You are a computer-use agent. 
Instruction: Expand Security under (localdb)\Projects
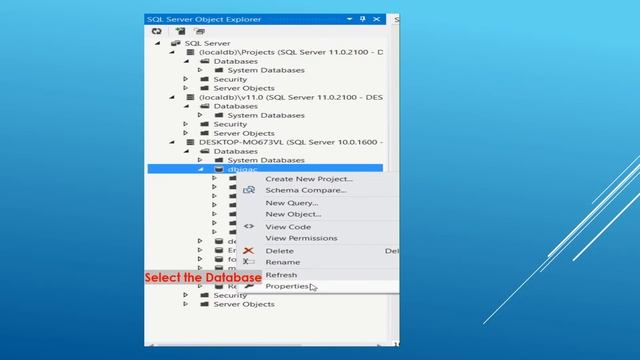pos(186,79)
